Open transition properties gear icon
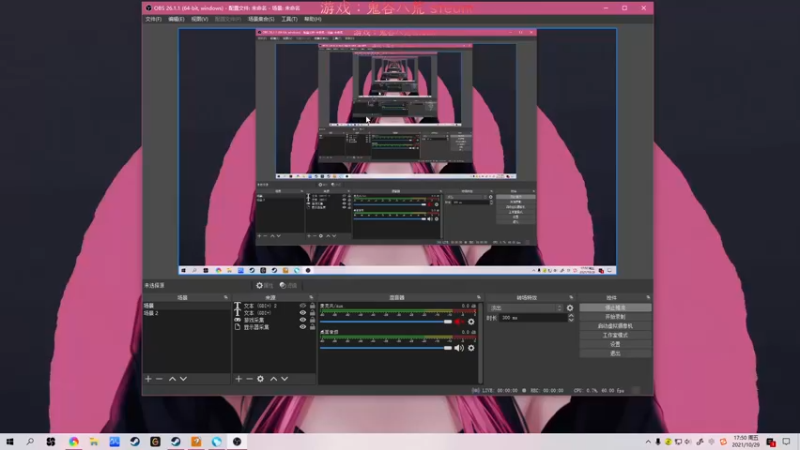The image size is (800, 450). pyautogui.click(x=570, y=308)
